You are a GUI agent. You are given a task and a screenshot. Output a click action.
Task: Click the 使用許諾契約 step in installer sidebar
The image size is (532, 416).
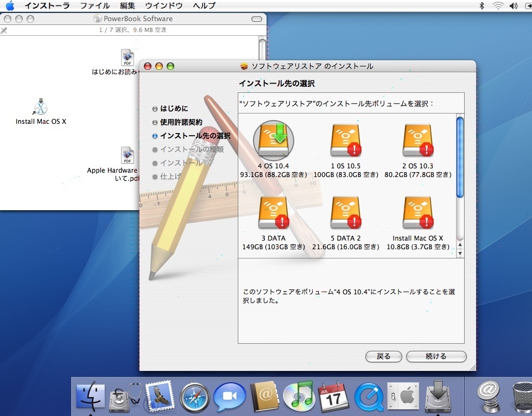(x=181, y=122)
